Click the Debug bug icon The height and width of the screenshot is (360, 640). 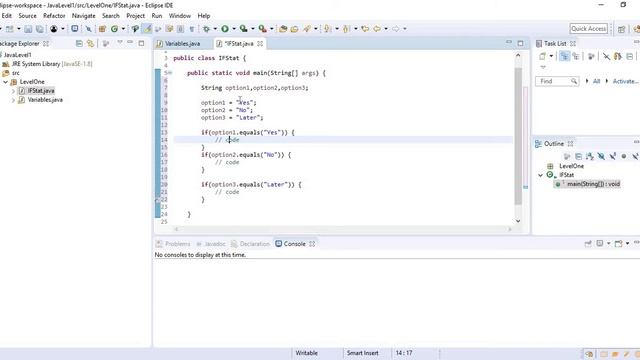point(207,29)
